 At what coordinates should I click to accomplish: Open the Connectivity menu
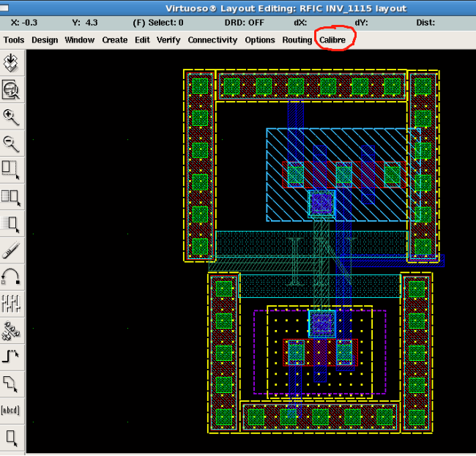point(212,40)
